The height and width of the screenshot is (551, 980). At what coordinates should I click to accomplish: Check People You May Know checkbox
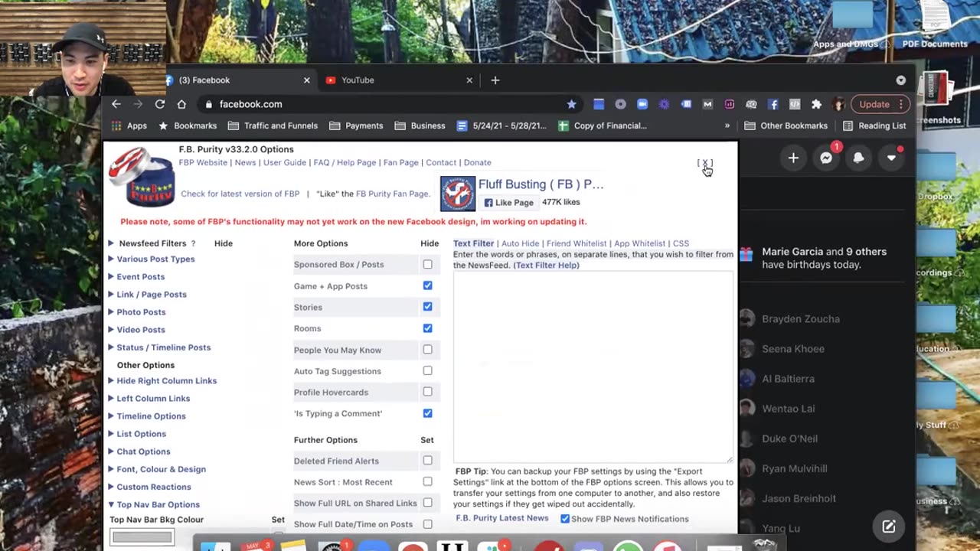[x=427, y=350]
